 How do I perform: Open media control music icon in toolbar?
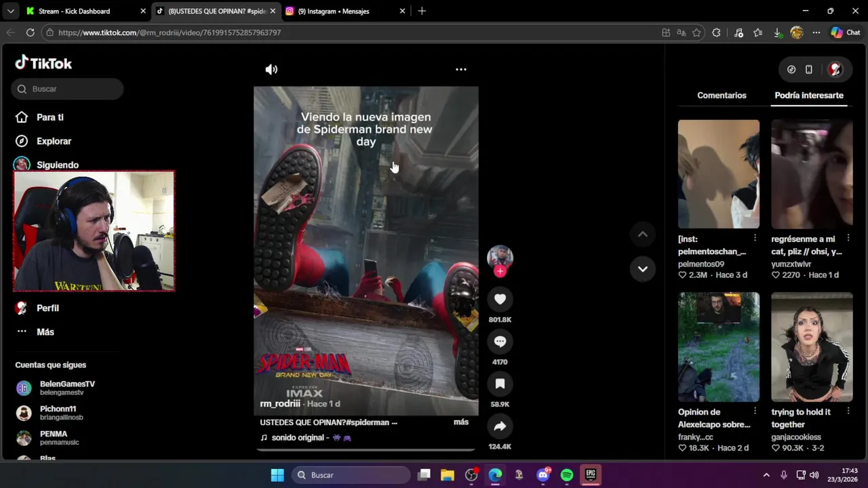(739, 33)
